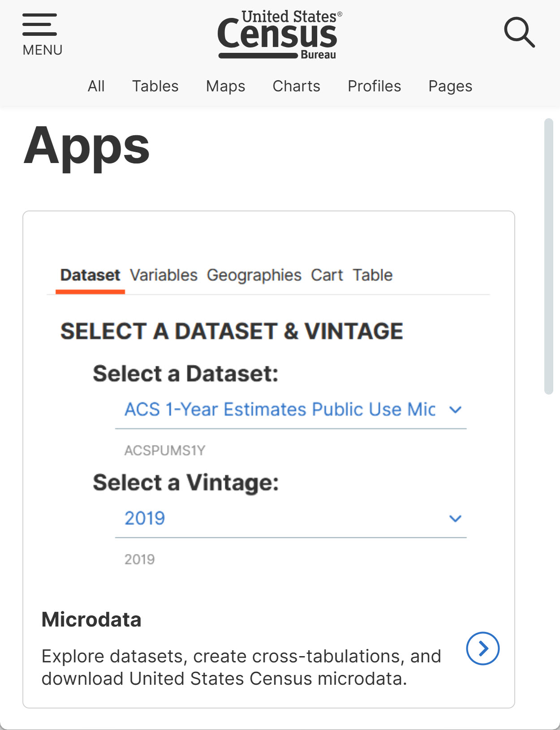The image size is (560, 730).
Task: Expand the Select a Dataset chevron
Action: (x=455, y=409)
